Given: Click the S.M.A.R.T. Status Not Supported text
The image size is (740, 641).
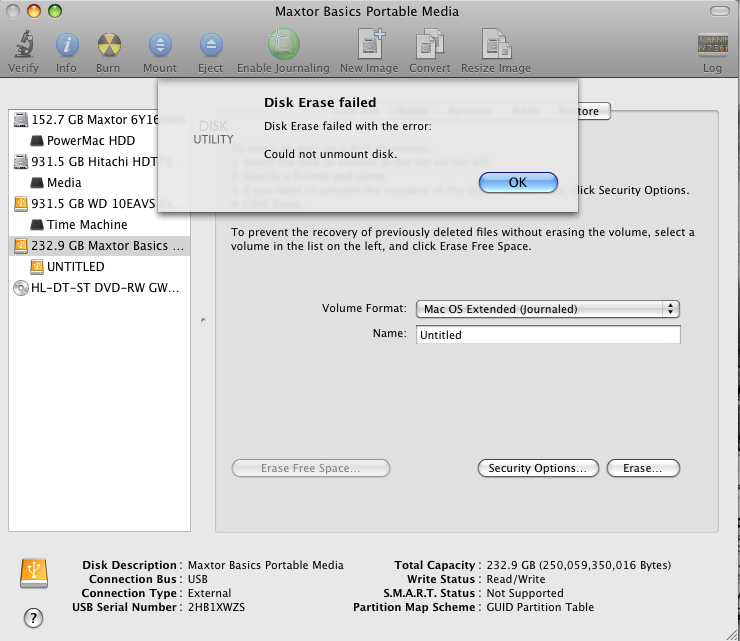Looking at the screenshot, I should point(525,593).
